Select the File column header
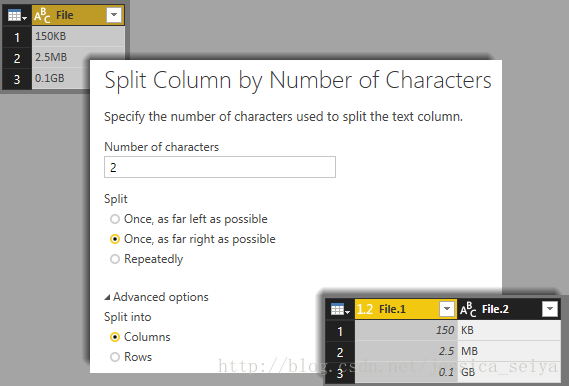This screenshot has width=569, height=386. pos(78,15)
